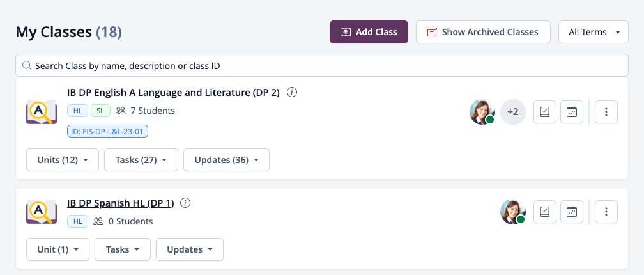Viewport: 644px width, 275px height.
Task: Expand the Updates (36) dropdown
Action: [226, 160]
